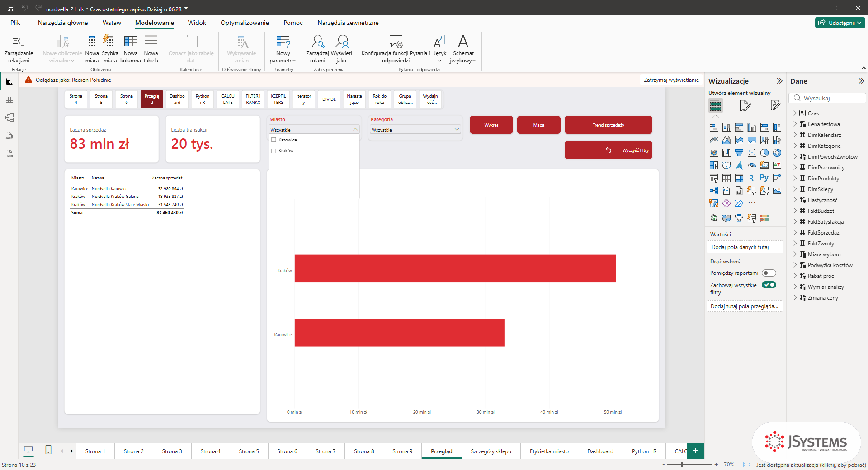Add a Szybka miara quick measure
The height and width of the screenshot is (470, 868).
pyautogui.click(x=109, y=49)
